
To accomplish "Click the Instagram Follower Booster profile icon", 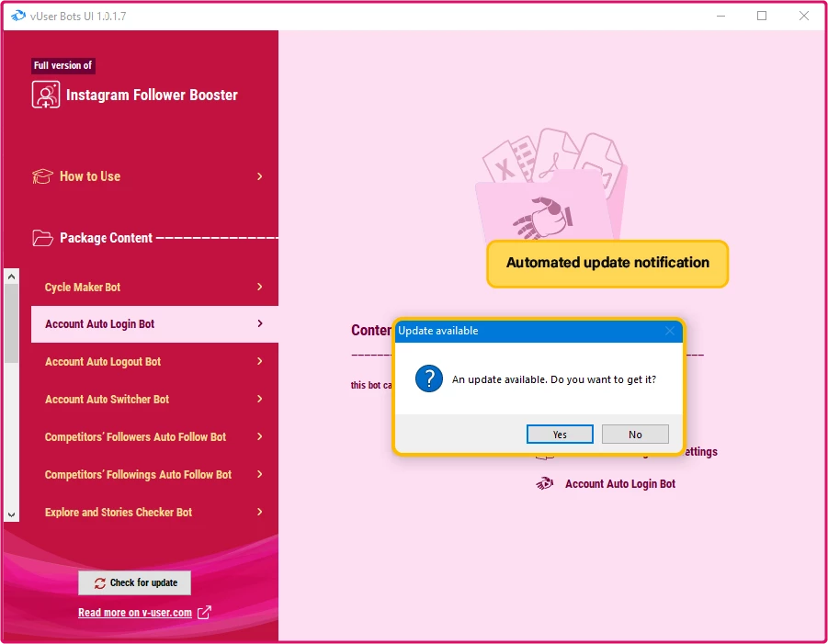I will click(46, 95).
